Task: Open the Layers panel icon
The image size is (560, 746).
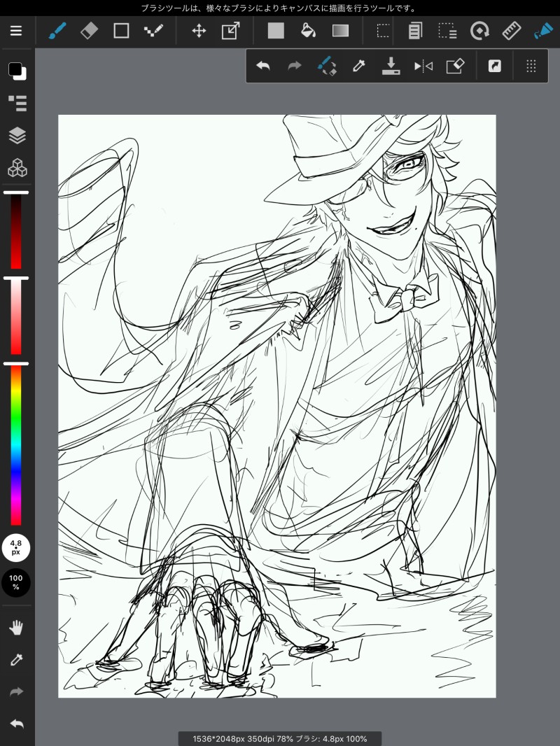Action: pos(17,136)
